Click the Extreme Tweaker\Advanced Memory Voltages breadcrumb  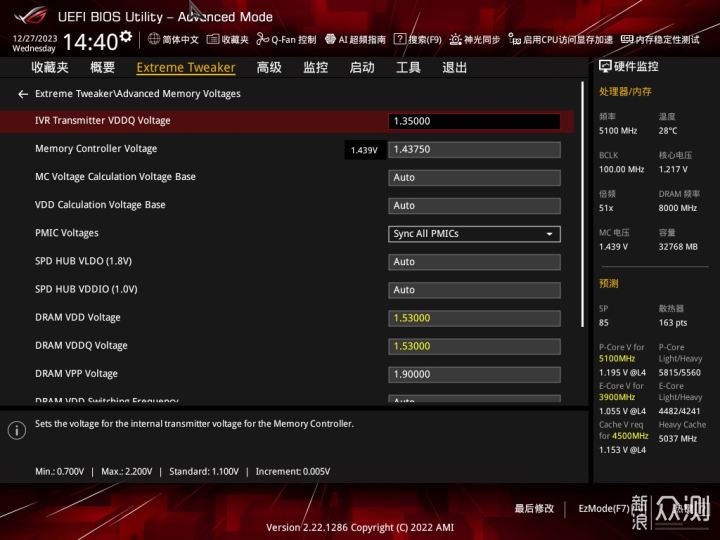[x=138, y=94]
